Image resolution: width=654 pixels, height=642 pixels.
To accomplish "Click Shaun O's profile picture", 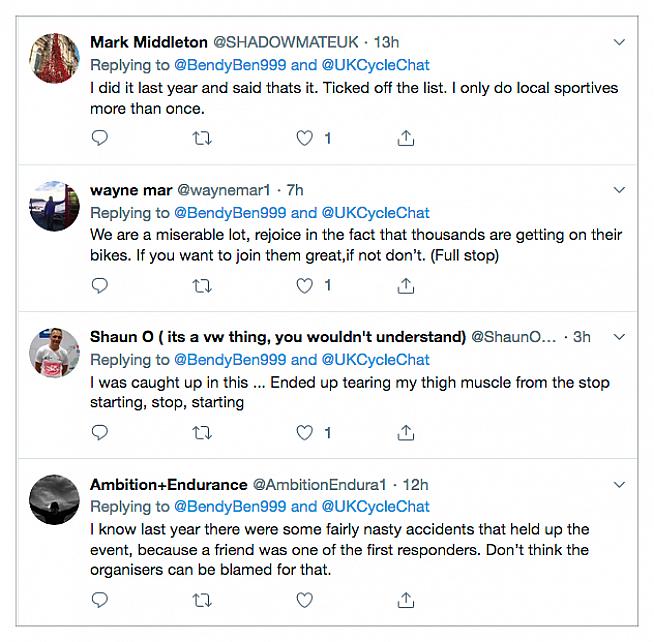I will point(55,350).
